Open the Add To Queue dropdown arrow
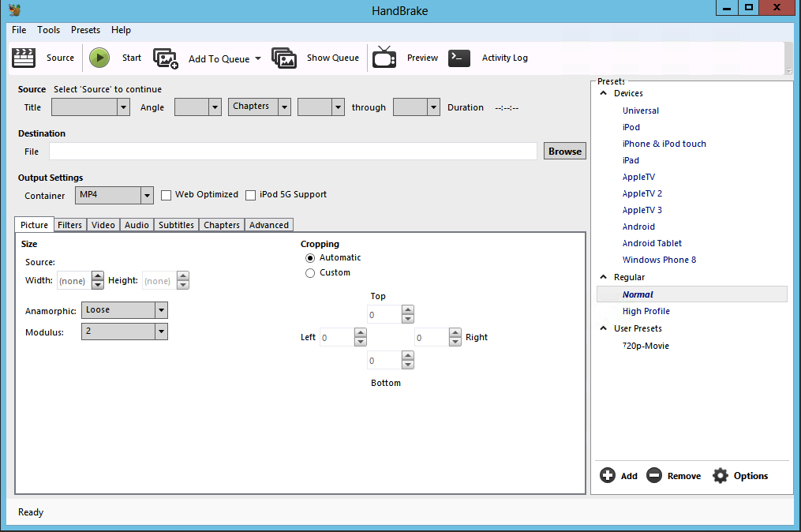 (x=258, y=58)
